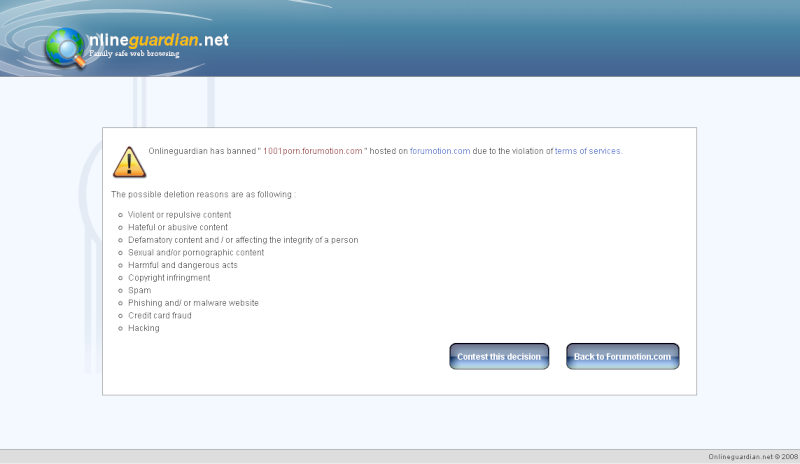Click 'Family safe web browsing' tagline
800x464 pixels.
134,54
